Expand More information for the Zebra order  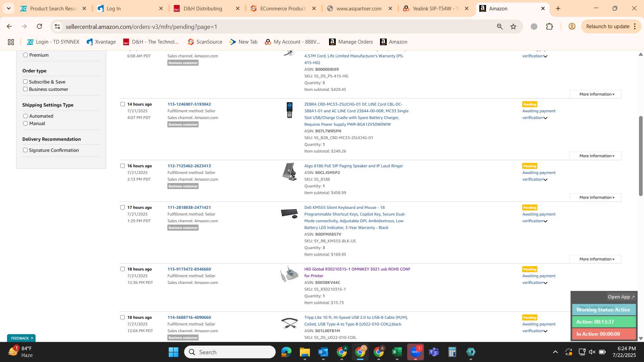click(x=595, y=156)
